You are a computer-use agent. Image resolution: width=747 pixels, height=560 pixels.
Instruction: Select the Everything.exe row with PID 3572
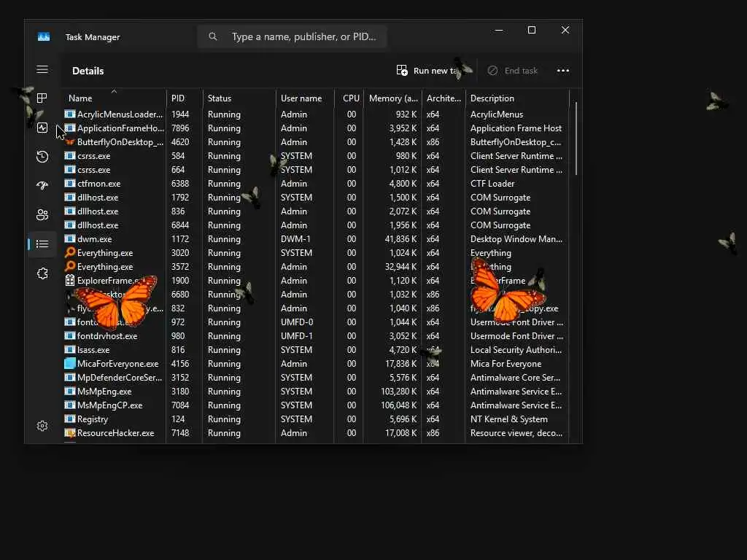[315, 267]
